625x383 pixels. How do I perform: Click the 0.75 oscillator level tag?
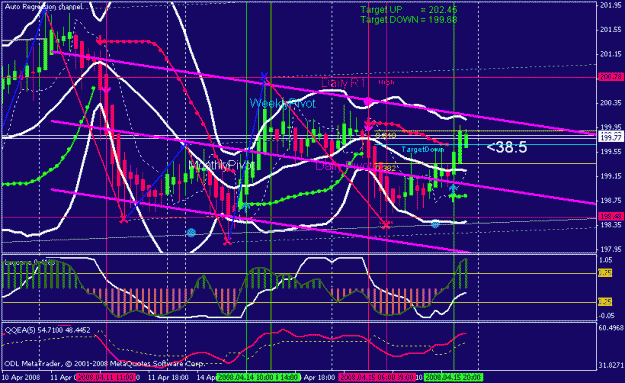605,273
